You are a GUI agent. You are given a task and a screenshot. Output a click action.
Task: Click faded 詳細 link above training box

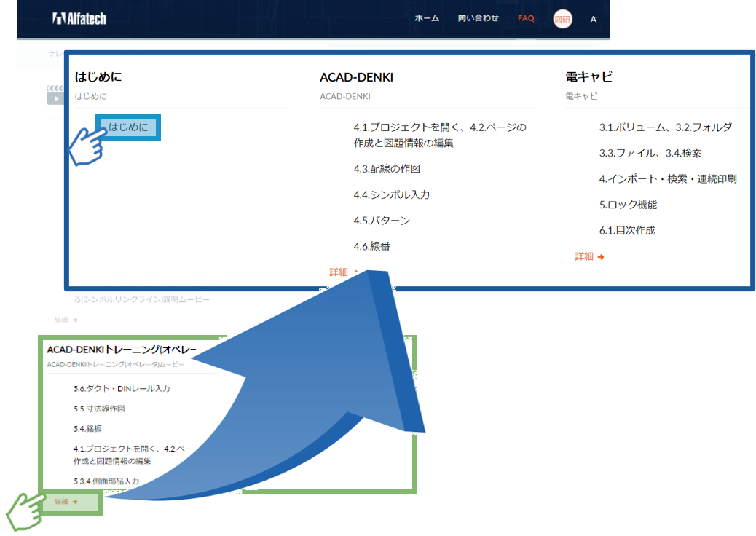66,320
